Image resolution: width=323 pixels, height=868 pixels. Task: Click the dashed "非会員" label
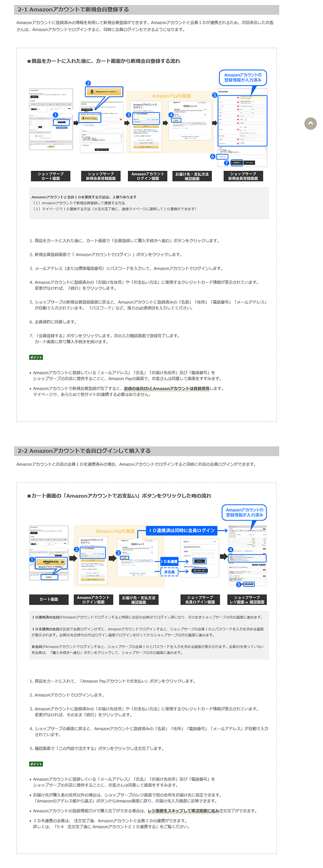pyautogui.click(x=170, y=572)
